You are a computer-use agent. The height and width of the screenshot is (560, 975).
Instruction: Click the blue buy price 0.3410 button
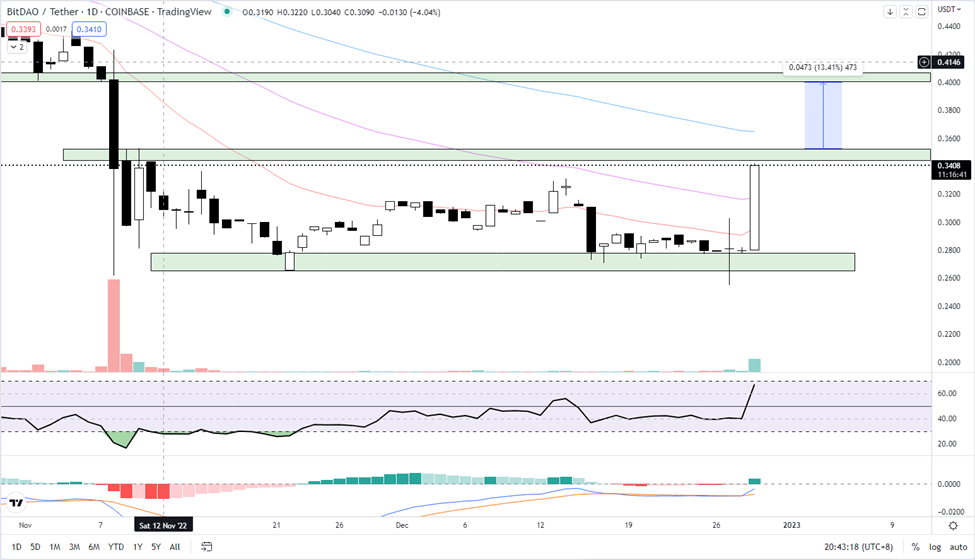[x=89, y=29]
